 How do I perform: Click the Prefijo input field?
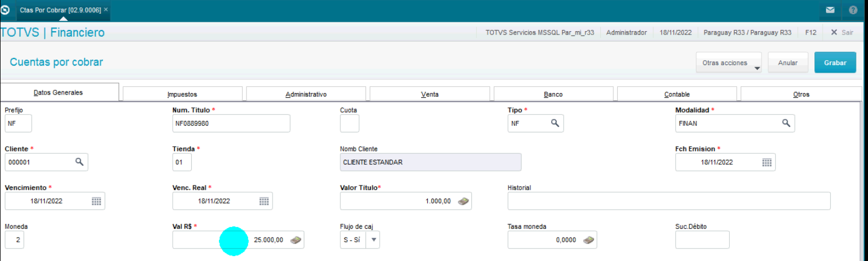(x=19, y=123)
